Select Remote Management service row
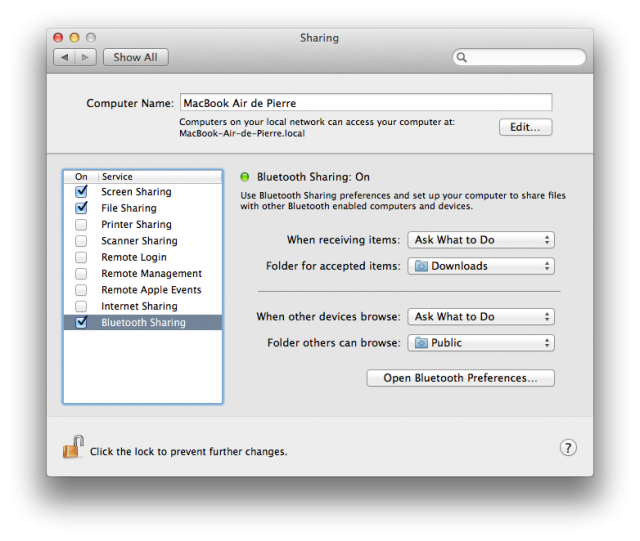This screenshot has width=640, height=541. (x=143, y=274)
